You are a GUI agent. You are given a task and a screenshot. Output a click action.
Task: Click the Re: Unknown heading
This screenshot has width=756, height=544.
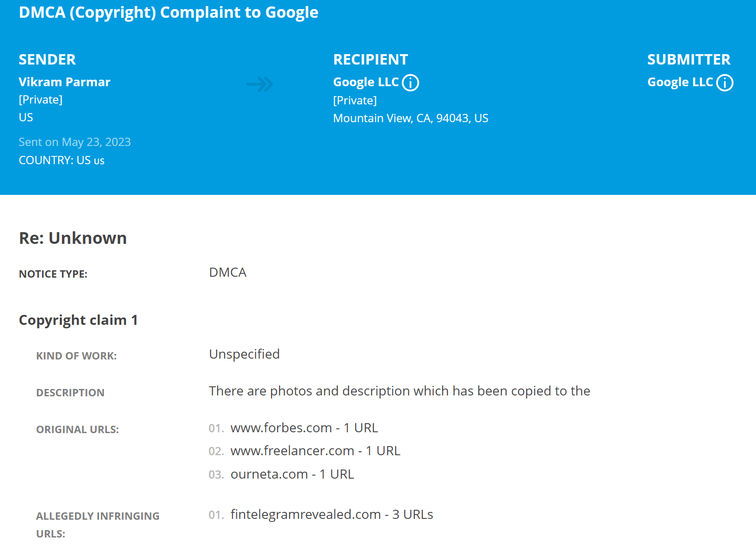click(73, 238)
